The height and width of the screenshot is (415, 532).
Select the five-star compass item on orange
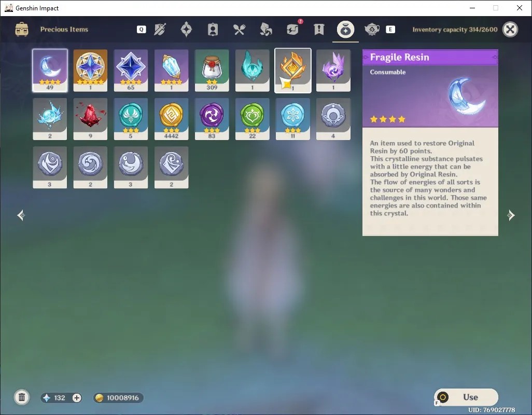point(90,70)
